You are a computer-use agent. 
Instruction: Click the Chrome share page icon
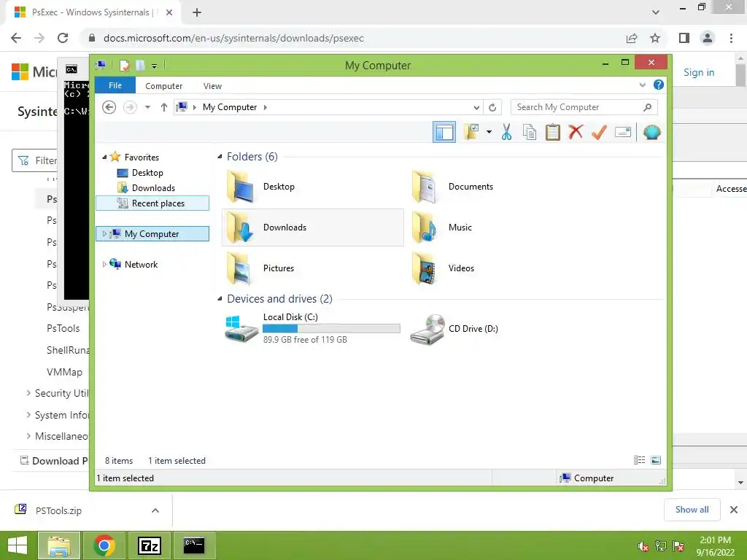(x=632, y=38)
